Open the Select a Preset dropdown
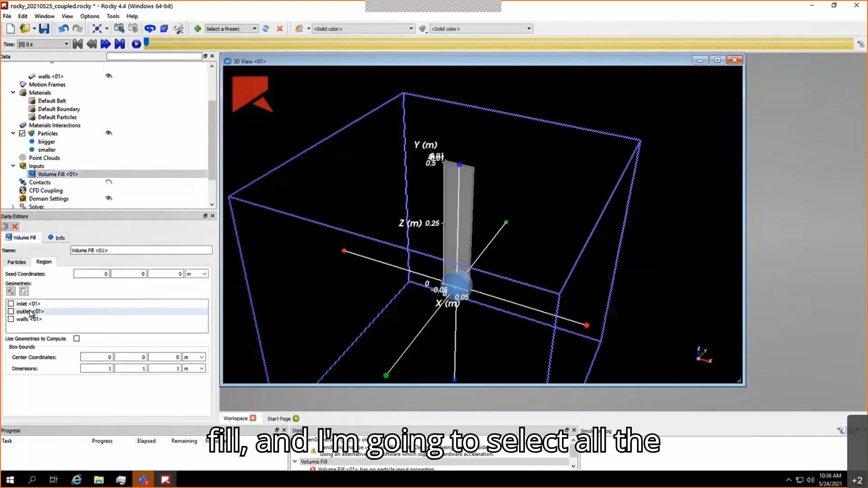Screen dimensions: 868x488 pyautogui.click(x=253, y=28)
